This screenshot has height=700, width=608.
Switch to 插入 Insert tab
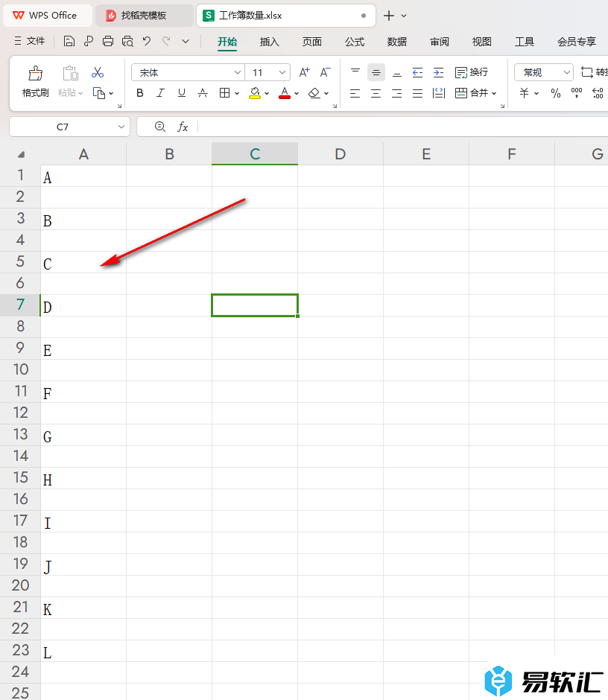tap(270, 42)
